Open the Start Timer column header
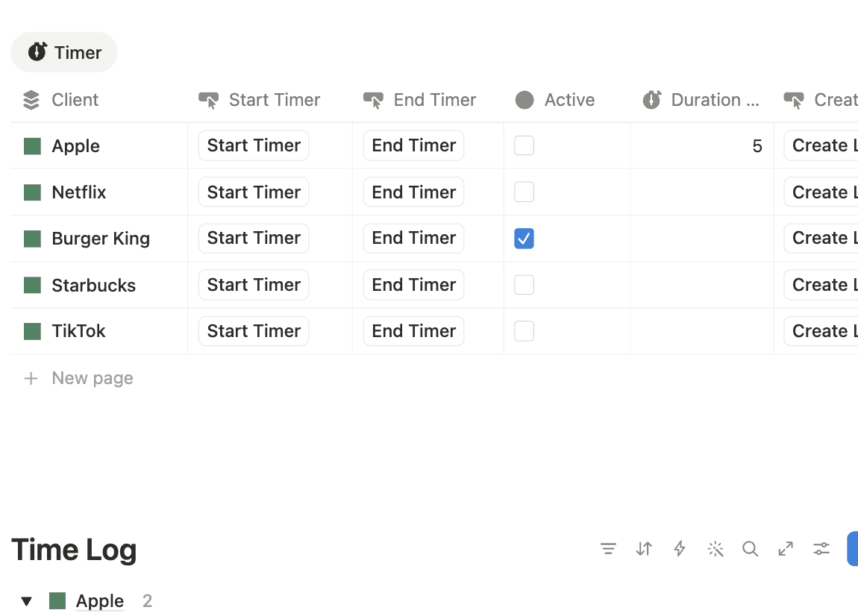The height and width of the screenshot is (616, 858). [270, 100]
